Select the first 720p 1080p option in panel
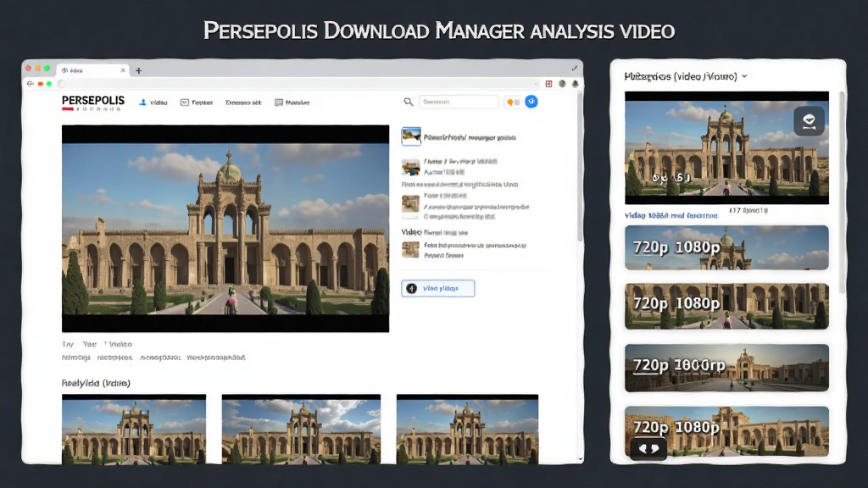Screen dimensions: 868x488 point(726,247)
